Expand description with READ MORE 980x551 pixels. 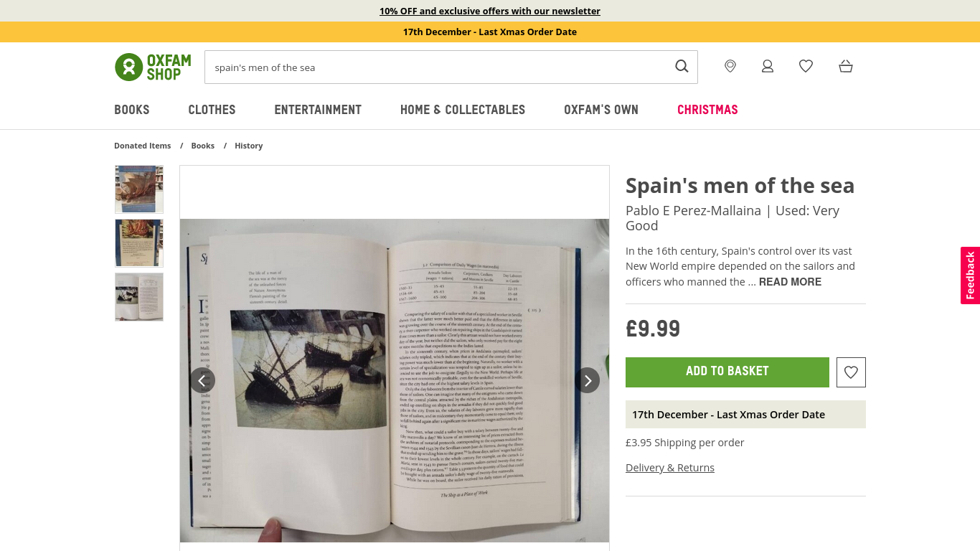pos(790,282)
